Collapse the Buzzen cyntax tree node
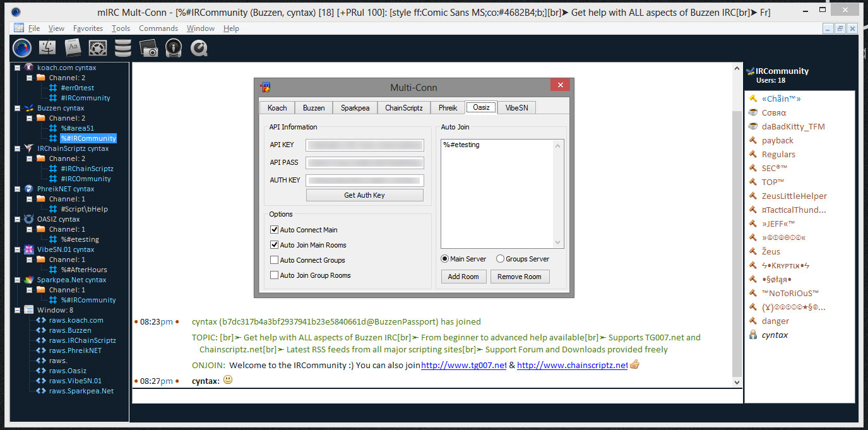The height and width of the screenshot is (430, 868). click(17, 108)
